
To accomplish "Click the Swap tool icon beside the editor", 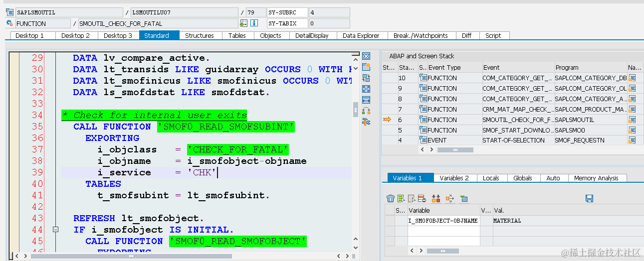I will pos(366,111).
